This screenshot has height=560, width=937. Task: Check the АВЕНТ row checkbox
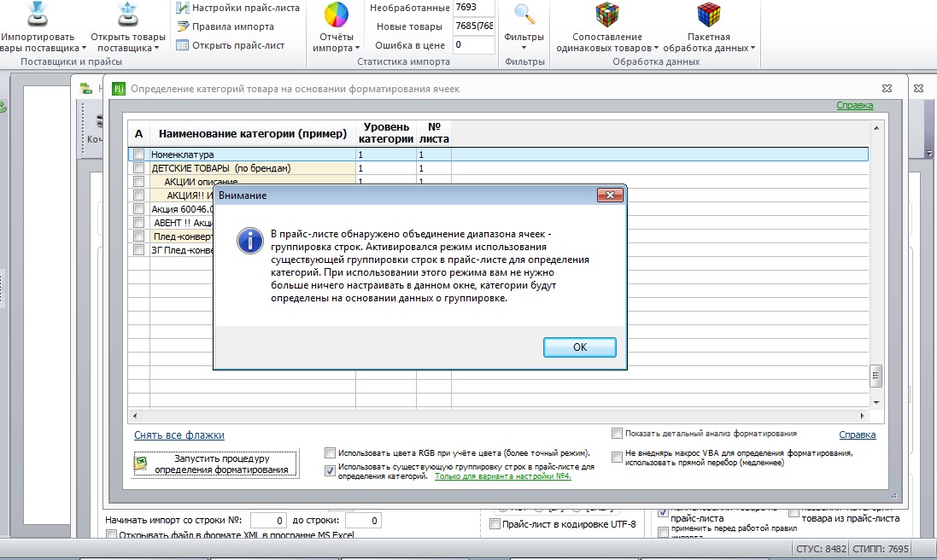(138, 223)
